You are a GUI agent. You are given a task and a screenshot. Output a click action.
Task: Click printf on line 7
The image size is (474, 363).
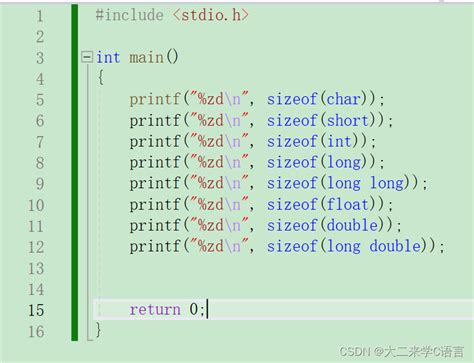pyautogui.click(x=155, y=142)
